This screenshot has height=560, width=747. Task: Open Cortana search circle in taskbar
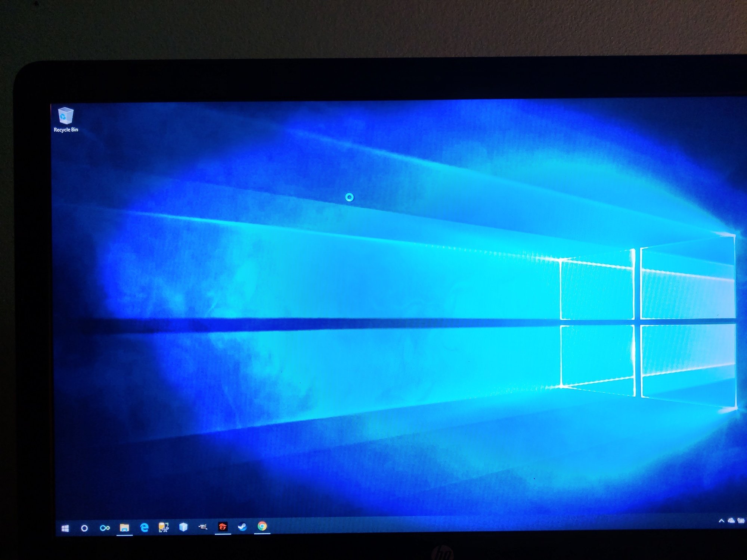pyautogui.click(x=84, y=528)
